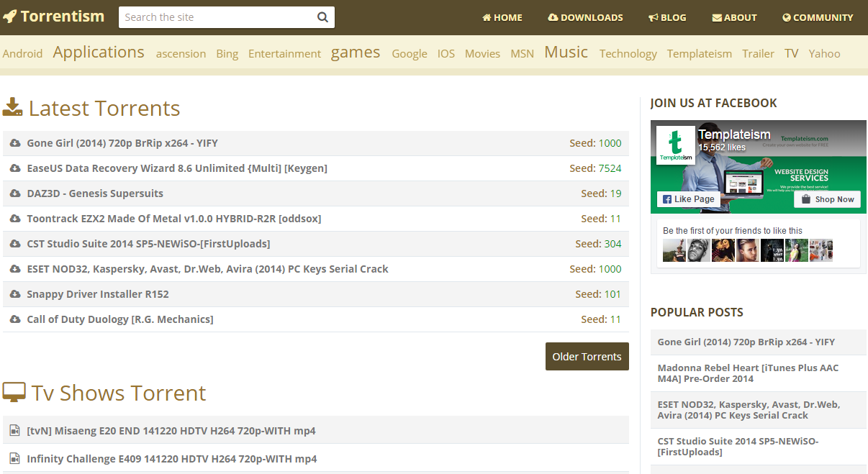Open the HOME menu item

(x=502, y=17)
